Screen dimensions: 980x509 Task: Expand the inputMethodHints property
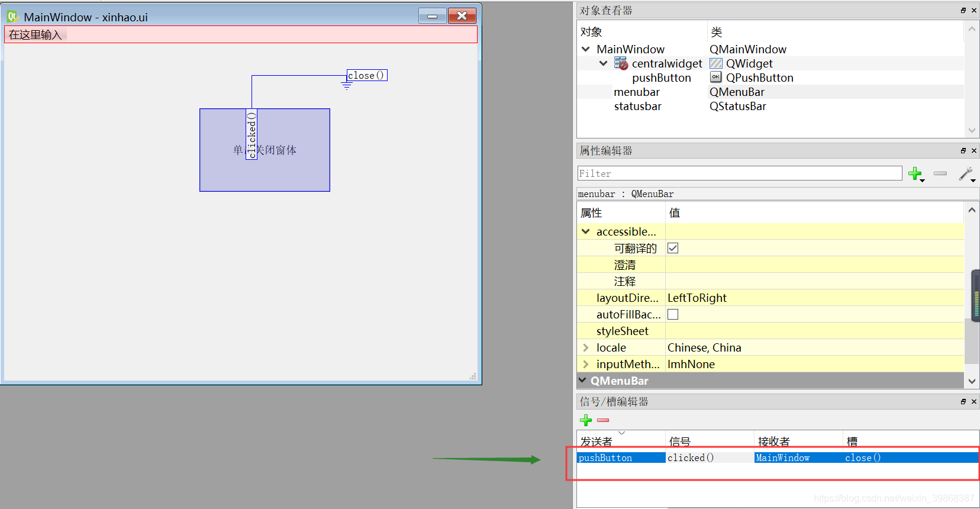[x=586, y=364]
